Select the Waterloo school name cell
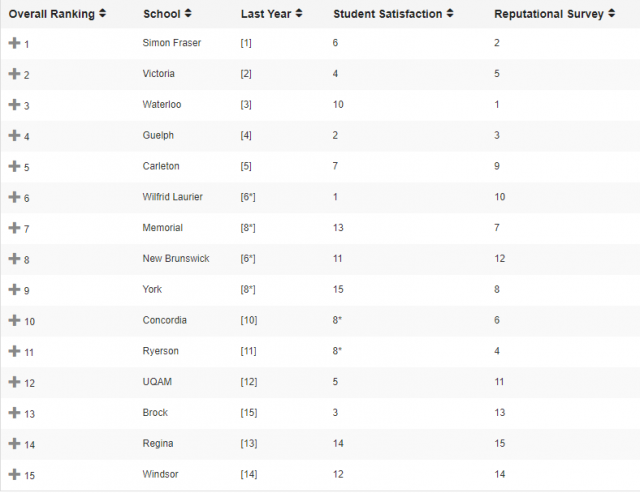Viewport: 640px width, 493px height. pyautogui.click(x=163, y=105)
